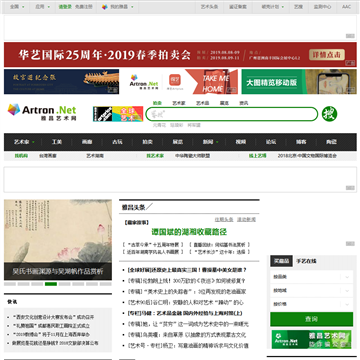360x360 pixels.
Task: Select the first carousel indicator bar
Action: pyautogui.click(x=10, y=284)
